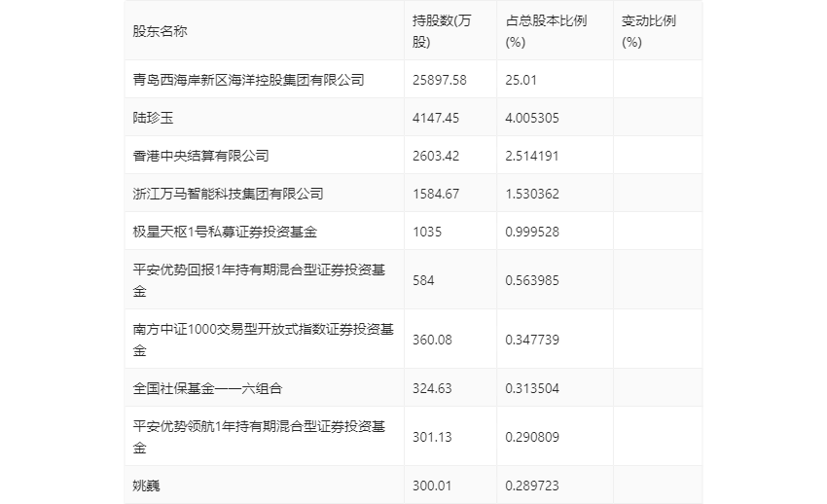This screenshot has height=504, width=827.
Task: Select shareholder 陆珍玉
Action: click(153, 118)
